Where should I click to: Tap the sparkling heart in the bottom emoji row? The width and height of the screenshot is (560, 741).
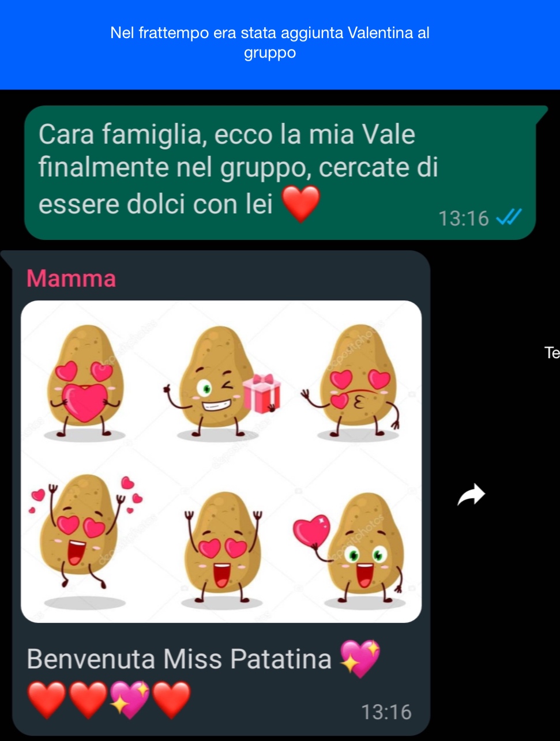click(x=130, y=699)
